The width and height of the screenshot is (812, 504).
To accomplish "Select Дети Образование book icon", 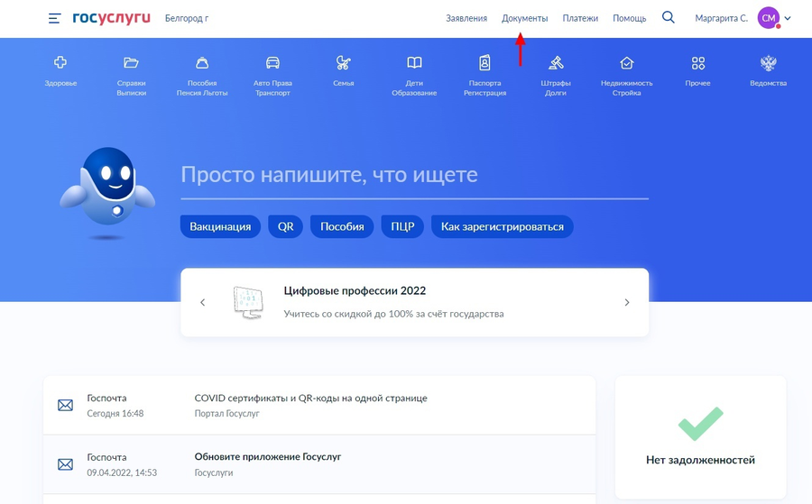I will 414,63.
